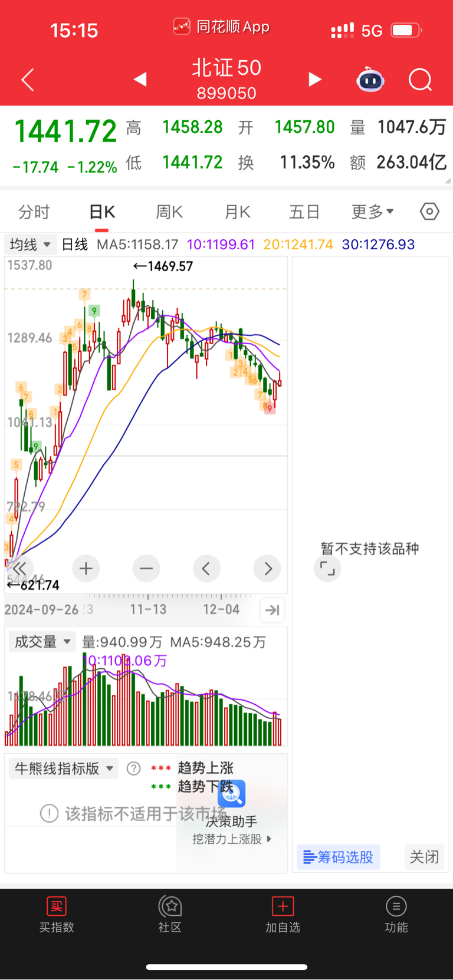Tap current price 1441.72
This screenshot has height=980, width=453.
(65, 131)
